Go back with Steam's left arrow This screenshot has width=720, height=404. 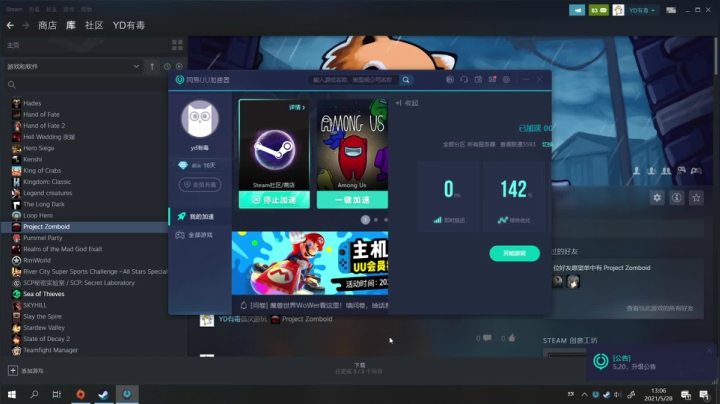(10, 25)
